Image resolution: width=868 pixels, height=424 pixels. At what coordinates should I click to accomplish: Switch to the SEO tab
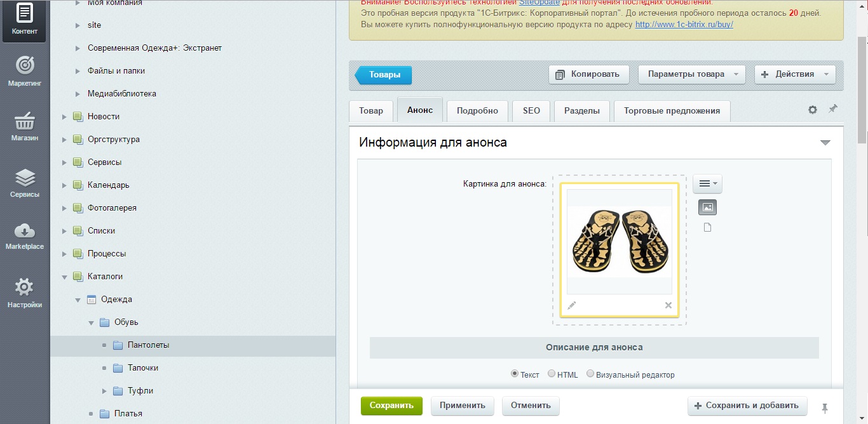[x=531, y=110]
